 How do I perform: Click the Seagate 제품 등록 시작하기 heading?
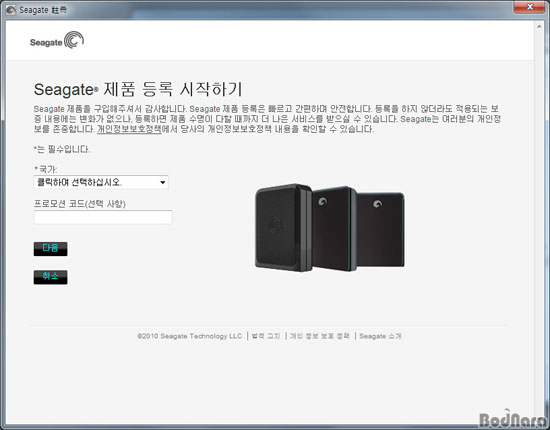[138, 89]
